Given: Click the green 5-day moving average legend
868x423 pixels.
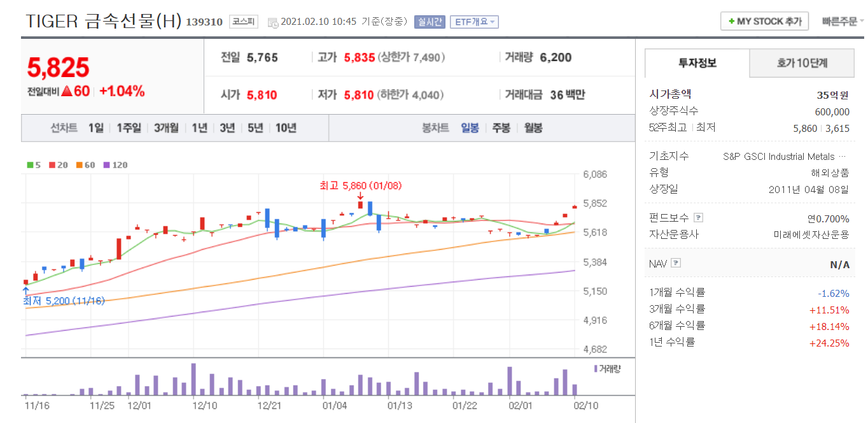Looking at the screenshot, I should tap(34, 165).
